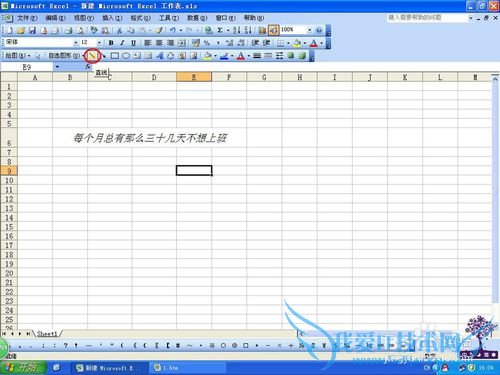Sort descending with the Z-A icon

coord(248,30)
